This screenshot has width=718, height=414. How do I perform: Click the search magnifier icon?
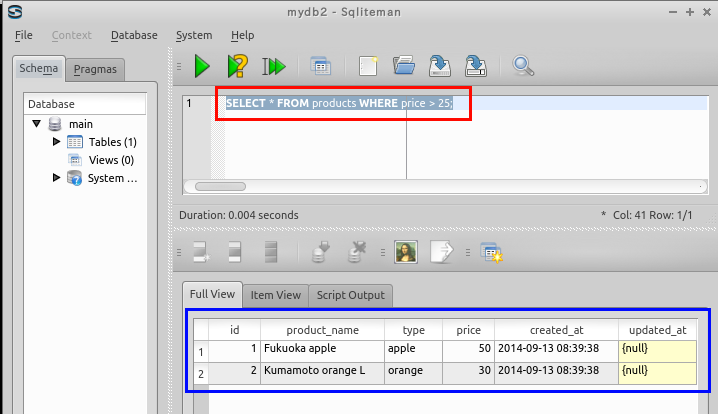click(x=523, y=66)
